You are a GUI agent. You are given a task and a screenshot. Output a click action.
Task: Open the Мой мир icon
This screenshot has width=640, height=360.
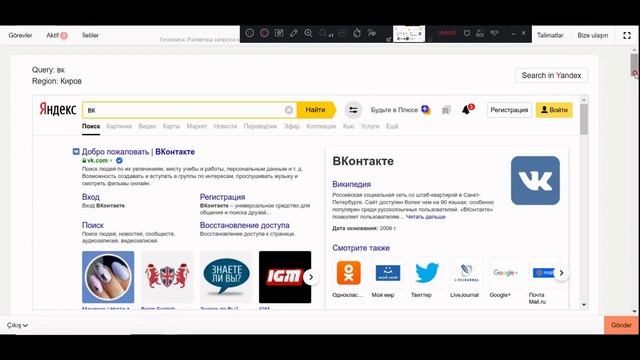pyautogui.click(x=388, y=273)
